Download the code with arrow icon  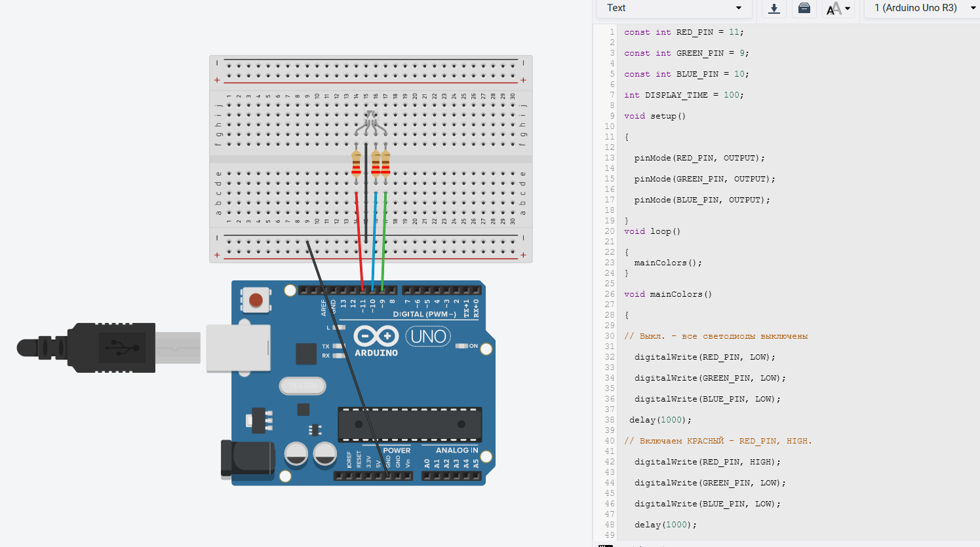tap(774, 9)
